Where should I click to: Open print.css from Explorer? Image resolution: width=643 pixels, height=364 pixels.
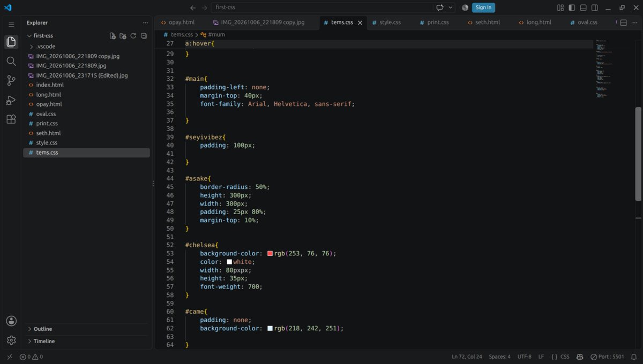pyautogui.click(x=47, y=123)
